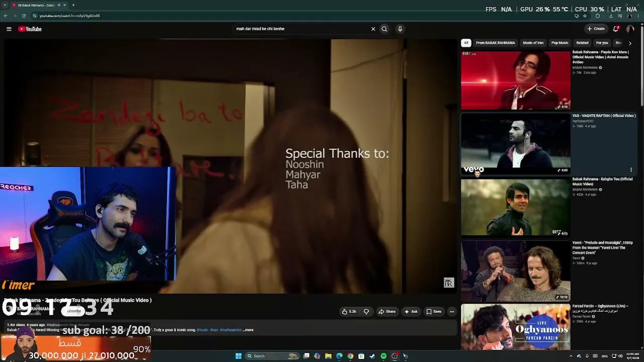Open OBS Studio from the taskbar

(x=394, y=356)
